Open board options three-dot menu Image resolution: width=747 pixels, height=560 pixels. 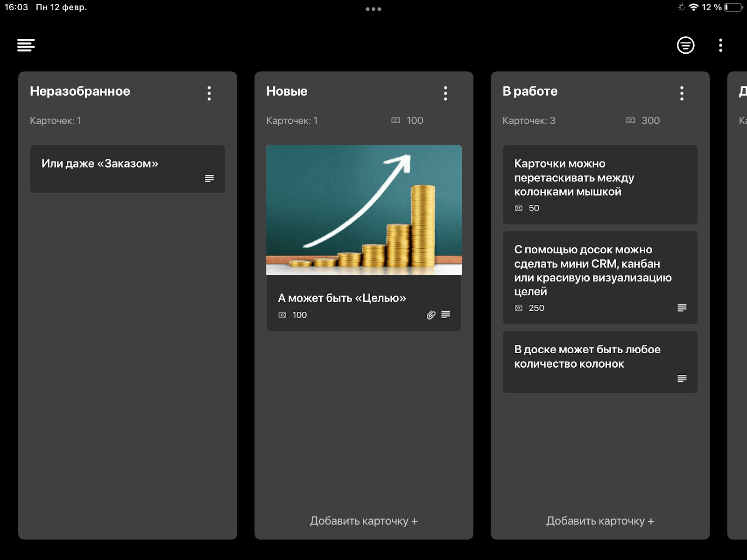[720, 45]
